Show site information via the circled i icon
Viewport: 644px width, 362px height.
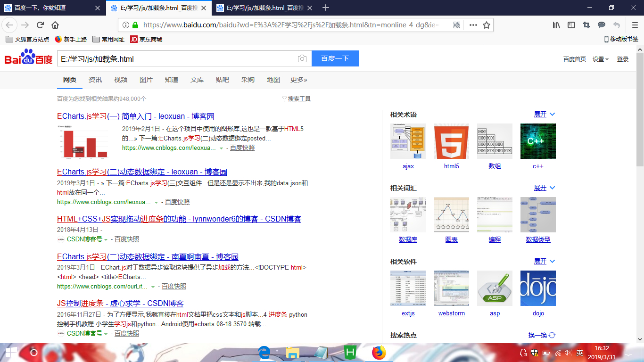(x=126, y=25)
